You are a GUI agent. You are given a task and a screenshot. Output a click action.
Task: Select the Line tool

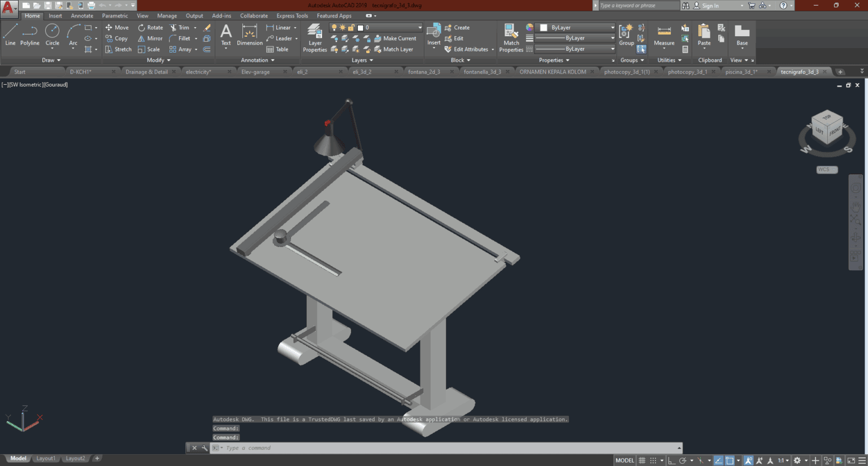point(10,35)
